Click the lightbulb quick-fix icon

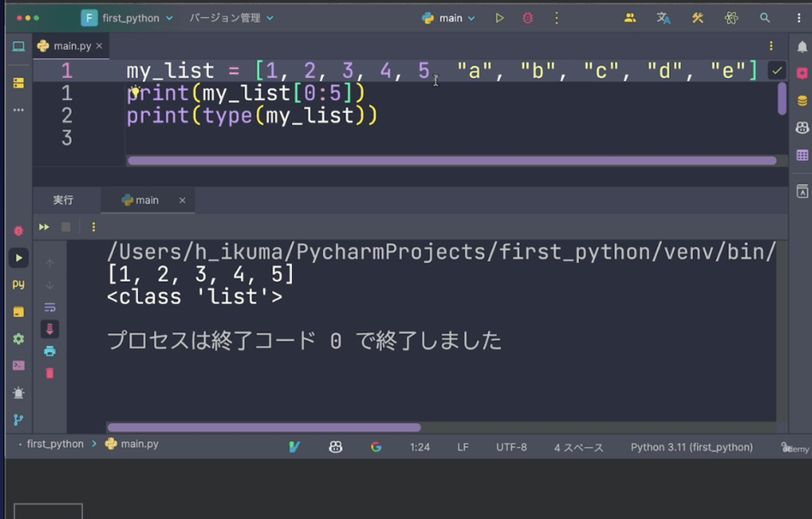click(x=135, y=92)
